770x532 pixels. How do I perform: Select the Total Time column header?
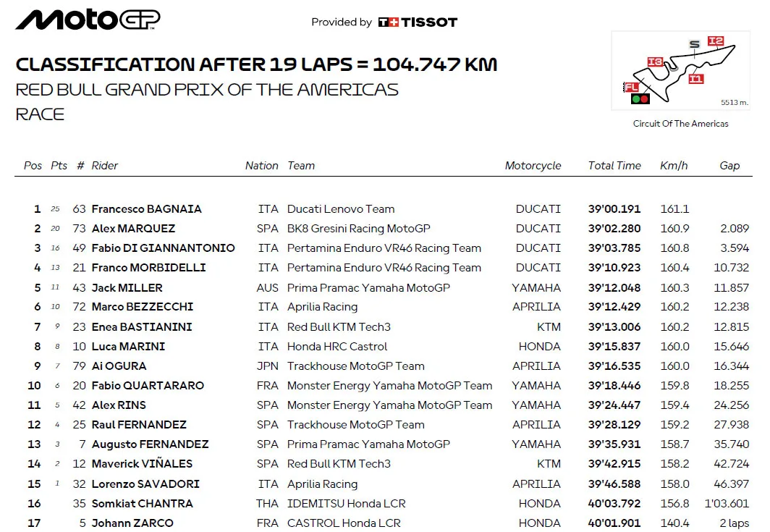click(x=614, y=166)
